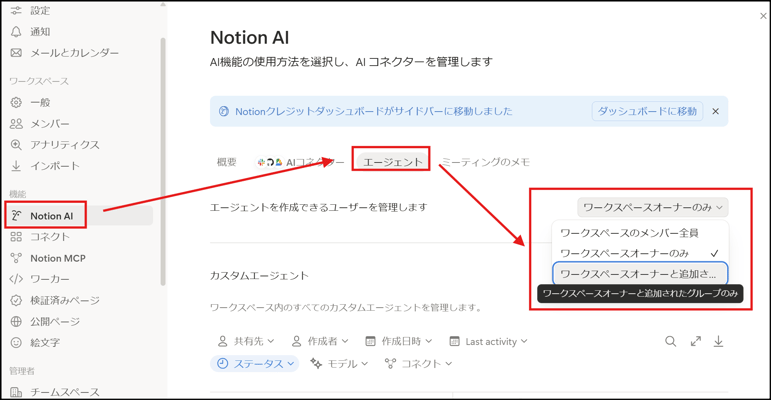This screenshot has width=771, height=400.
Task: Open 一般 workspace settings
Action: 30,102
